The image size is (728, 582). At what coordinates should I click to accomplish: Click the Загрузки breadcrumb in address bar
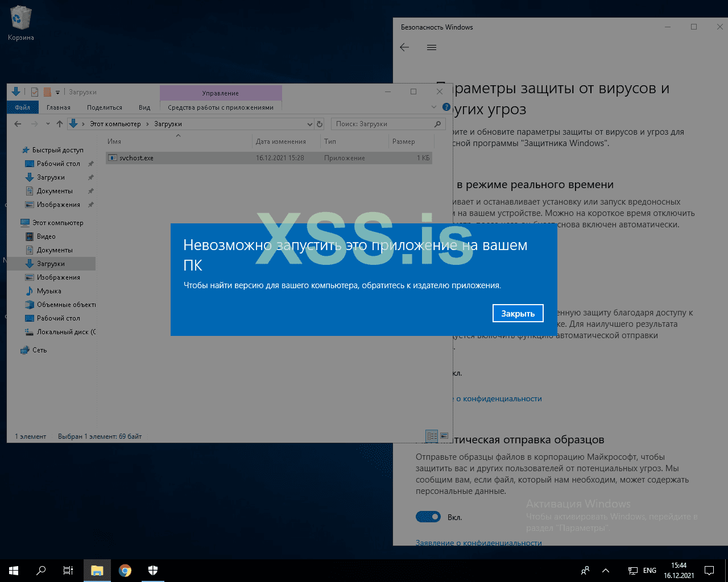click(x=168, y=124)
